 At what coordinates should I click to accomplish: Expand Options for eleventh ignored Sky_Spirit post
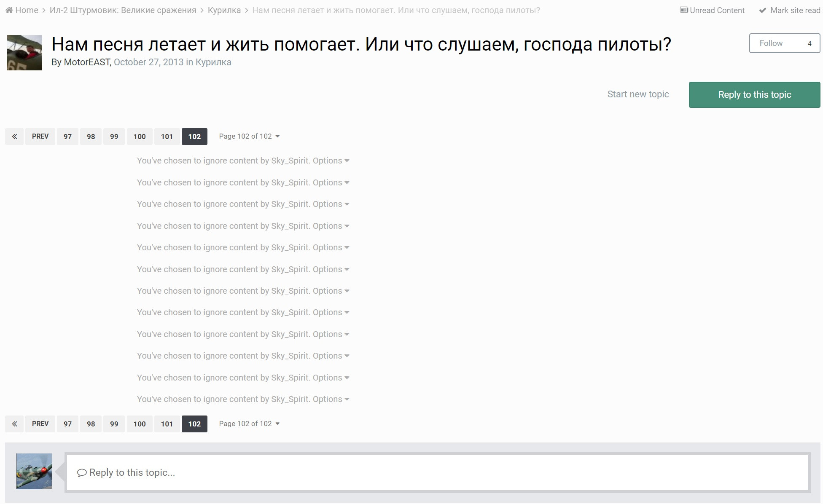pyautogui.click(x=331, y=378)
